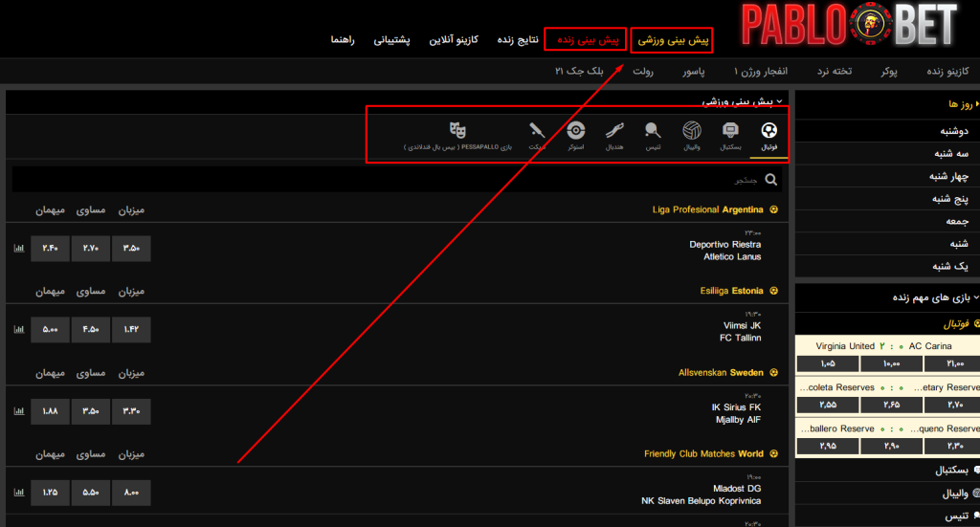Pick draw odds for Viimsi JK match
This screenshot has width=980, height=527.
click(91, 330)
